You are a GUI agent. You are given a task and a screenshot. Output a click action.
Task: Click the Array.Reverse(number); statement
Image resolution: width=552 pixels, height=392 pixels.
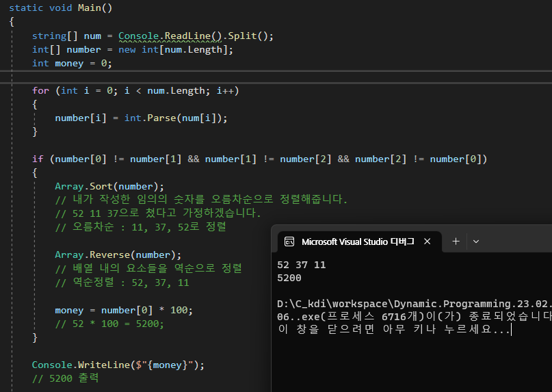118,254
